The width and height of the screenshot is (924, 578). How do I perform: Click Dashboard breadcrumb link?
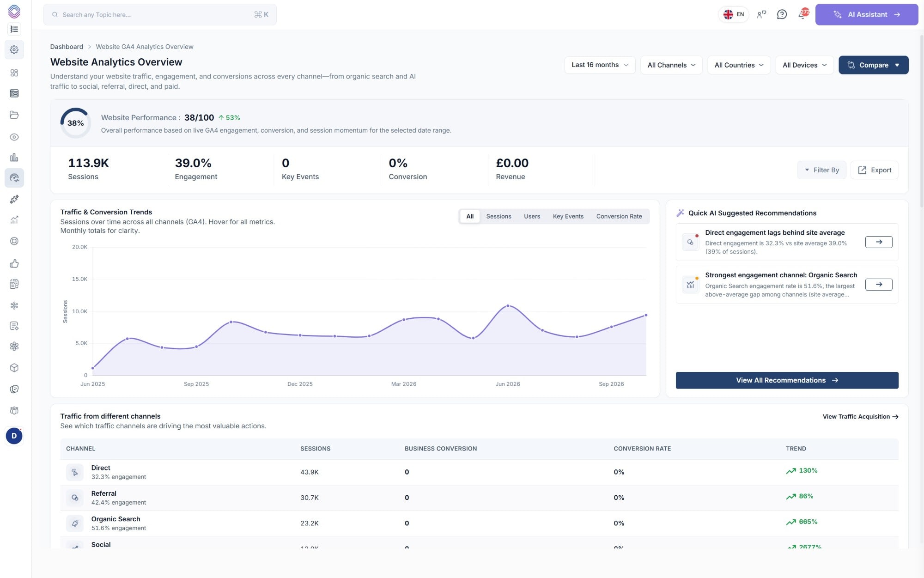coord(67,47)
